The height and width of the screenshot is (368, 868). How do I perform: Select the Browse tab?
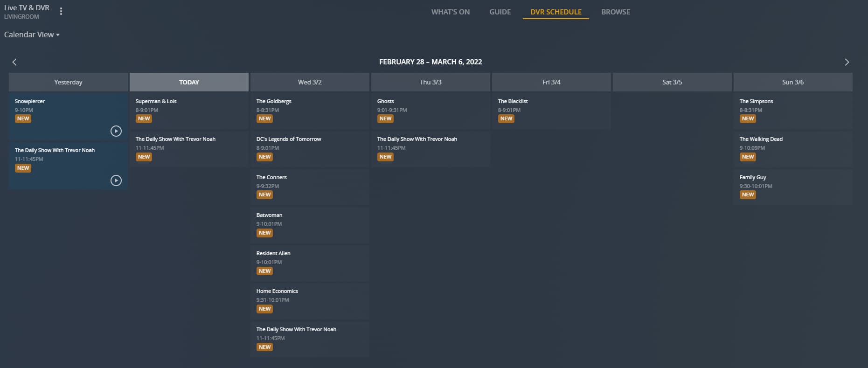pyautogui.click(x=615, y=12)
